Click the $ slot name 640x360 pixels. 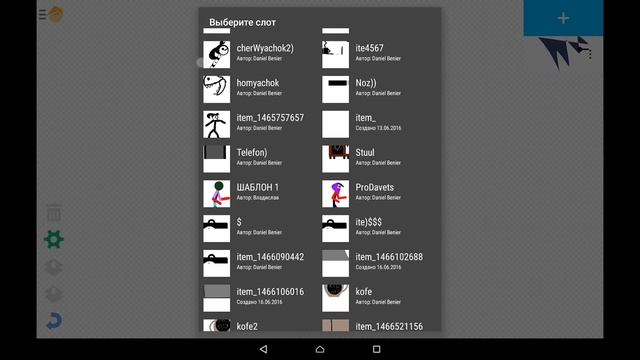[x=239, y=222]
